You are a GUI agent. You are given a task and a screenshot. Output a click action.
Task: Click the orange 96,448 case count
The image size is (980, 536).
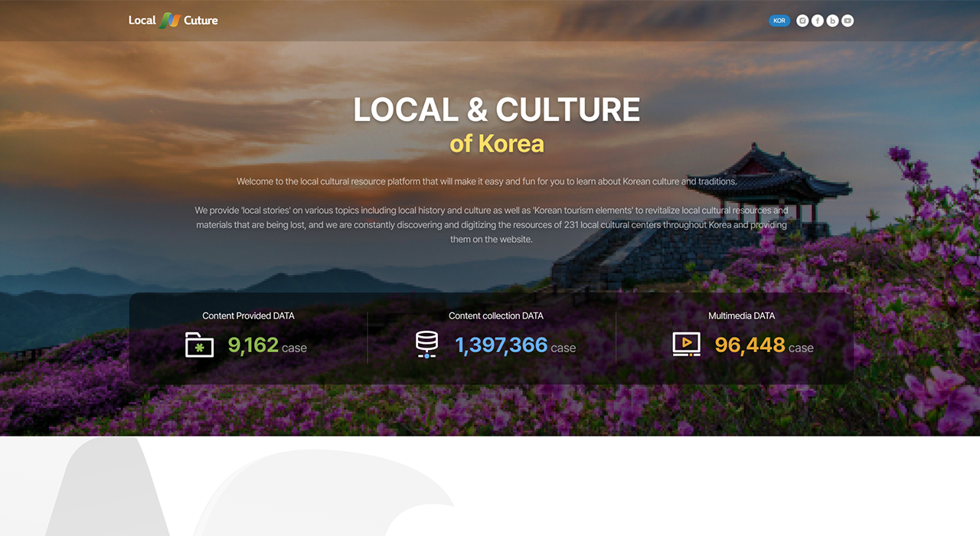(x=750, y=345)
